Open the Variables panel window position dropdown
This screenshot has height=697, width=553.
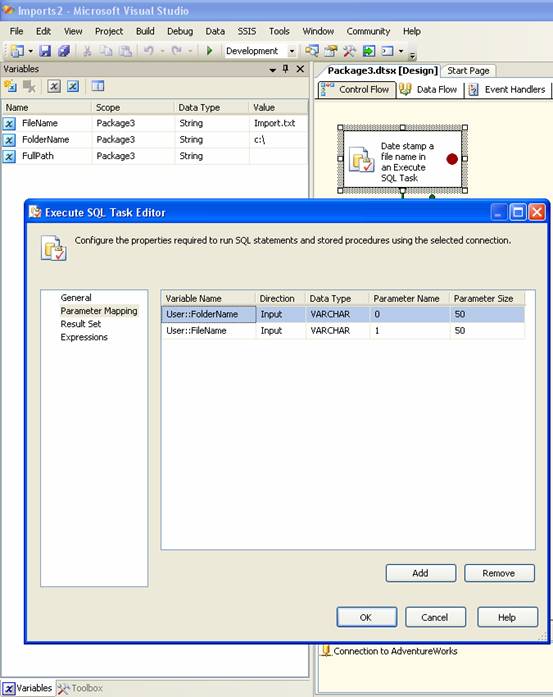pyautogui.click(x=272, y=70)
